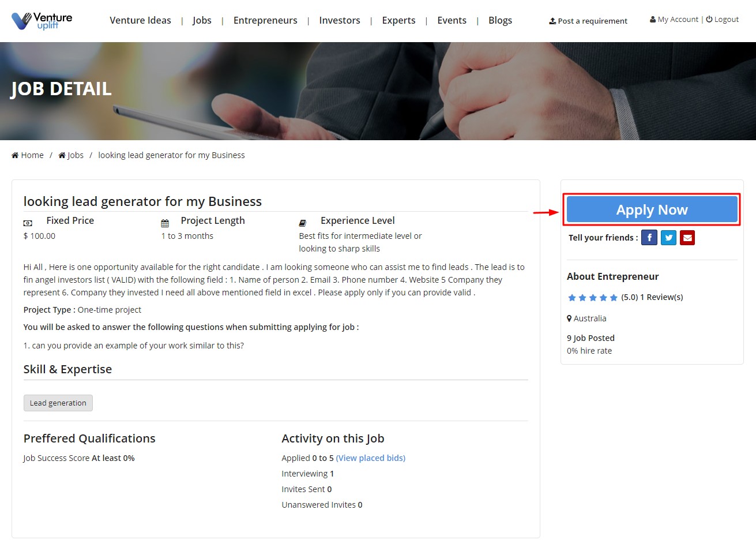Log out using Logout link
Image resolution: width=756 pixels, height=555 pixels.
click(723, 20)
